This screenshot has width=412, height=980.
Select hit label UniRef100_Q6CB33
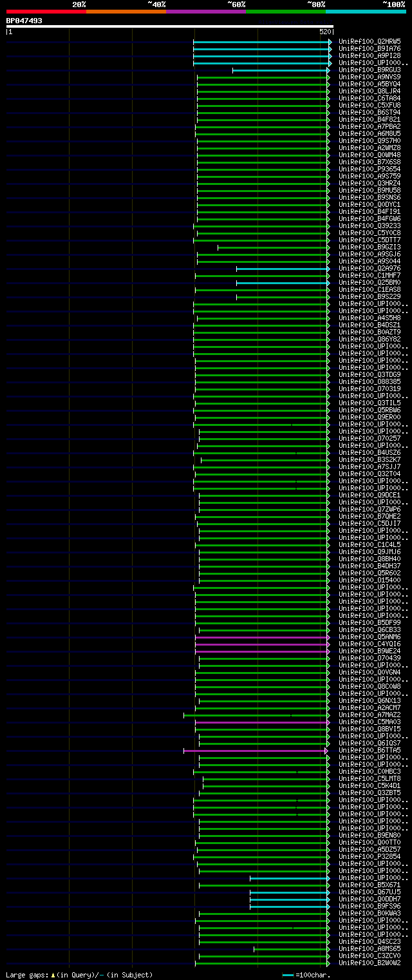click(370, 629)
